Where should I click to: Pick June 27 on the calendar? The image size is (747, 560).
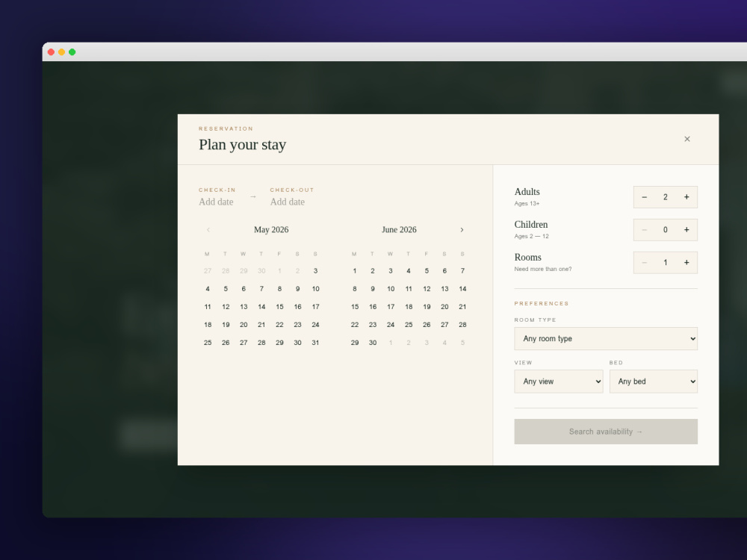click(444, 325)
